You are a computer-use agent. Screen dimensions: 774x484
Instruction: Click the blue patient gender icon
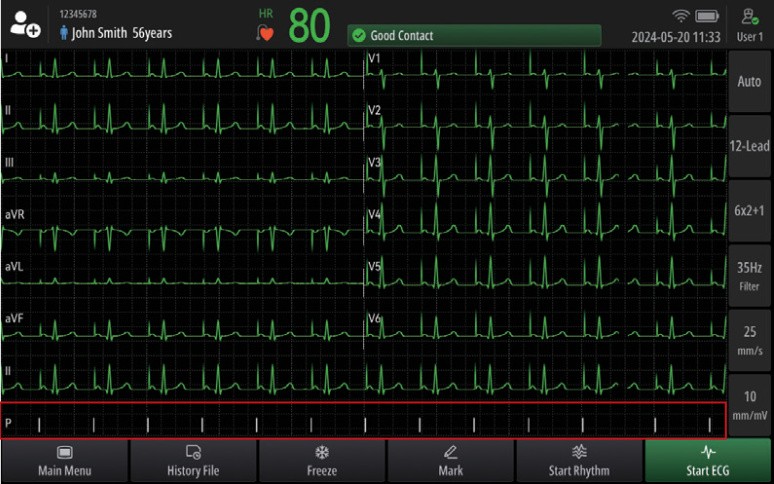click(65, 33)
